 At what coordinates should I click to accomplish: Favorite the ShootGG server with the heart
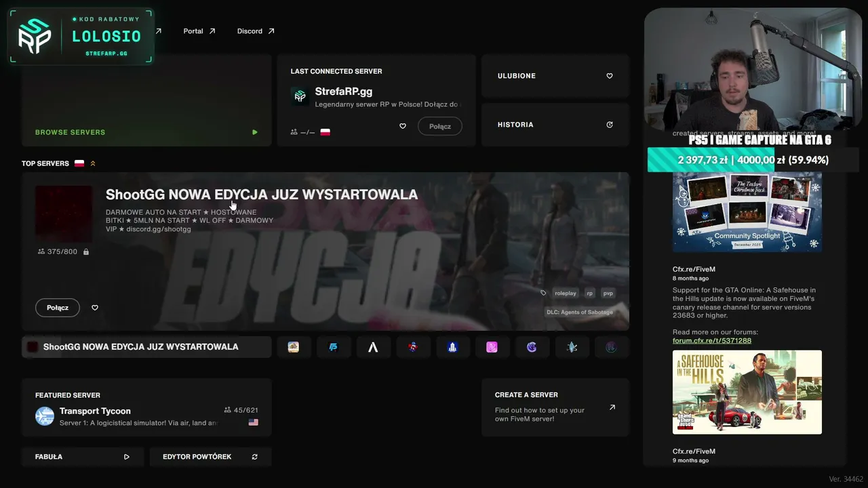point(95,308)
